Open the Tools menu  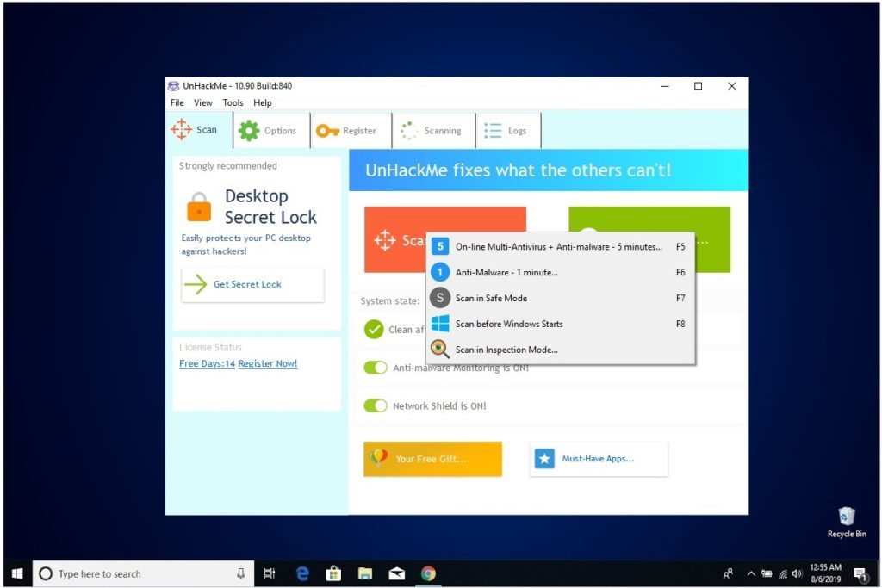click(233, 102)
